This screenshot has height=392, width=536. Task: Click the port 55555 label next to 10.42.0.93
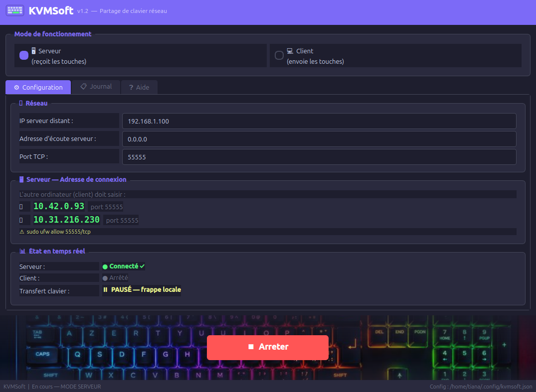point(107,207)
